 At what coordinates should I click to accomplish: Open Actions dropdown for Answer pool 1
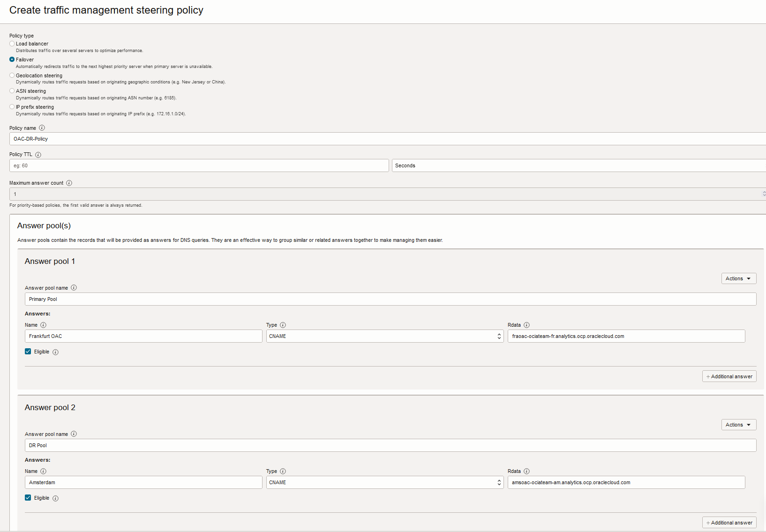point(738,278)
